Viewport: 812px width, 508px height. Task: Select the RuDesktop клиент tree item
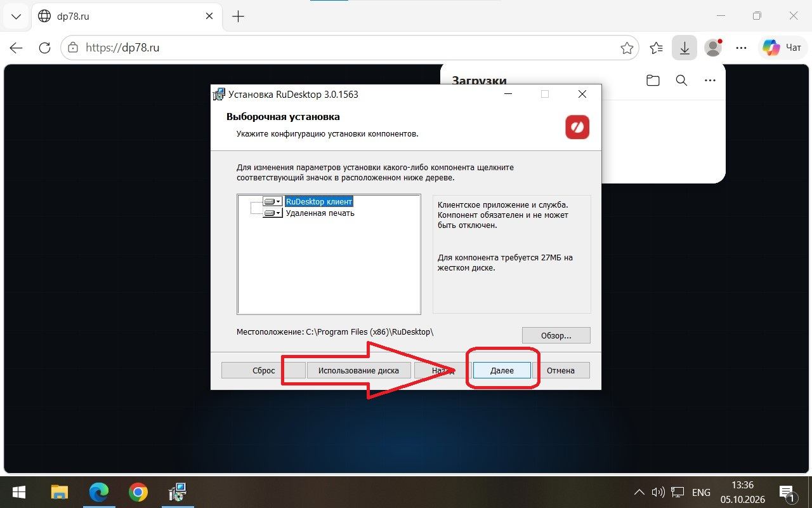pos(319,201)
